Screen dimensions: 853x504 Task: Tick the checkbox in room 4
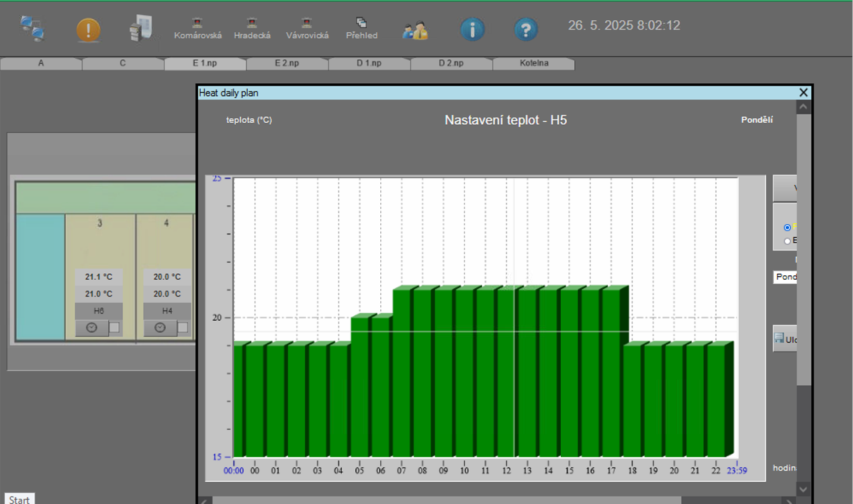coord(183,327)
